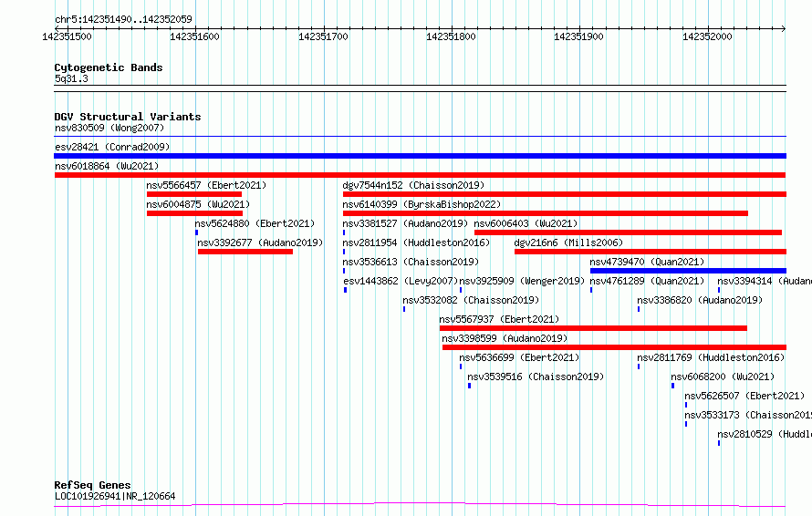Click nsv3539516 (Chaisson2019) label

pos(536,377)
